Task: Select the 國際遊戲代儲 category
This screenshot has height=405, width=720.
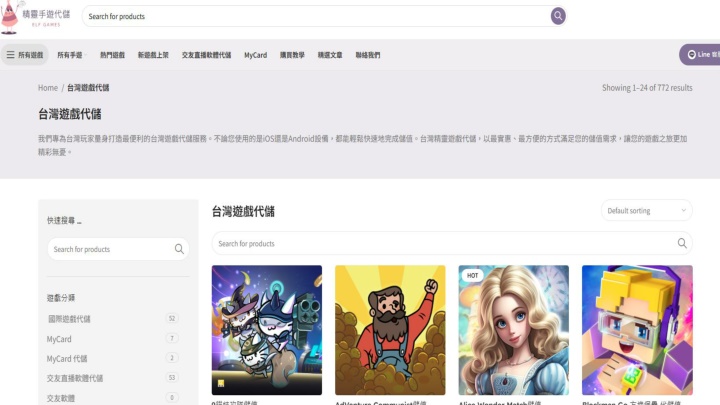Action: [69, 319]
